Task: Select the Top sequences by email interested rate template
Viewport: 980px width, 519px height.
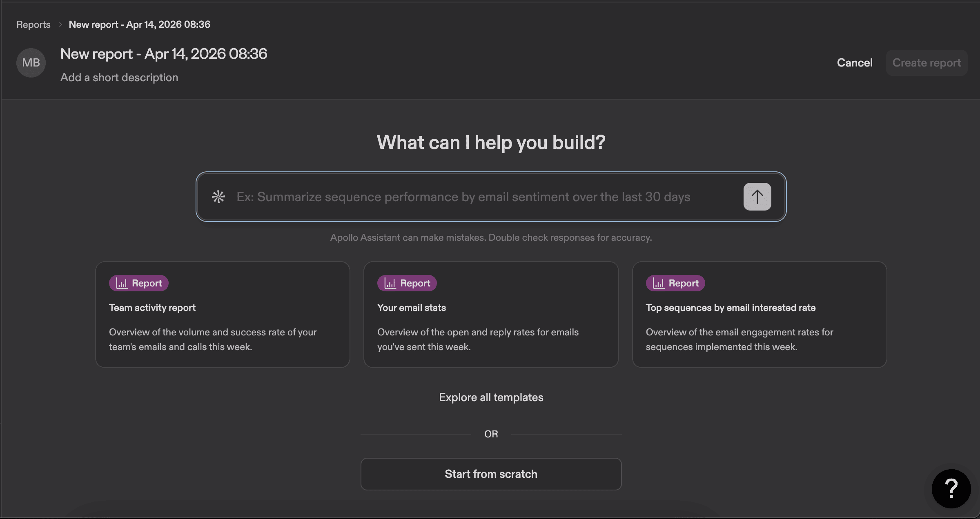Action: [759, 315]
